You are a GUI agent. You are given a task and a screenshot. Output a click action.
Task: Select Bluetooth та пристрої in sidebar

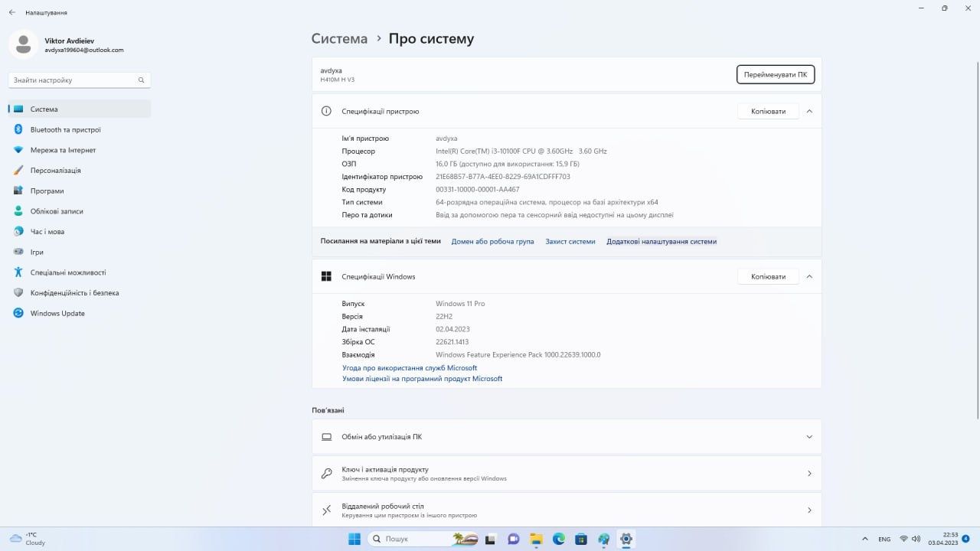(x=80, y=129)
